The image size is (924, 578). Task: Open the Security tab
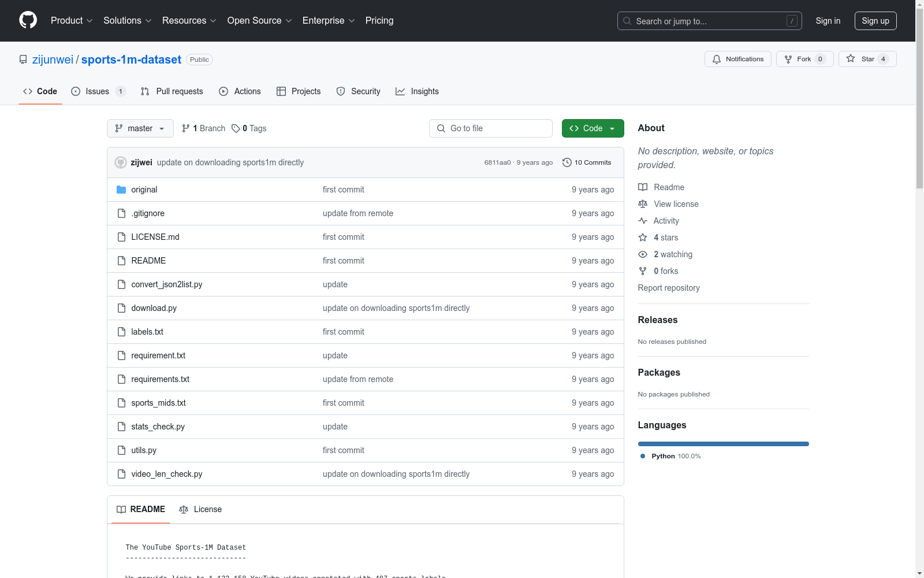(x=359, y=91)
